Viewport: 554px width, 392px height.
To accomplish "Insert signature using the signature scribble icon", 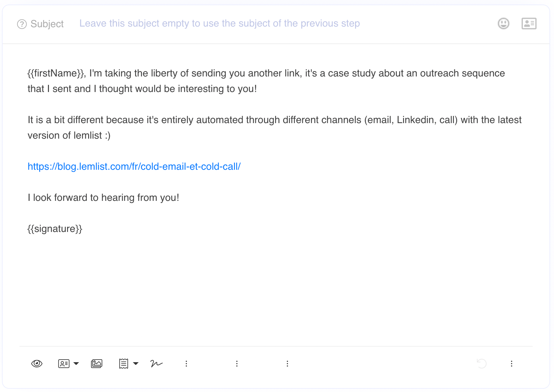I will [x=156, y=363].
